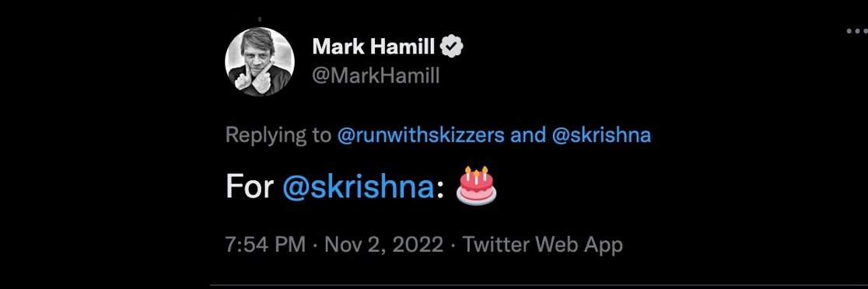Click the dot separator before Twitter Web App
This screenshot has height=289, width=868.
pyautogui.click(x=453, y=245)
